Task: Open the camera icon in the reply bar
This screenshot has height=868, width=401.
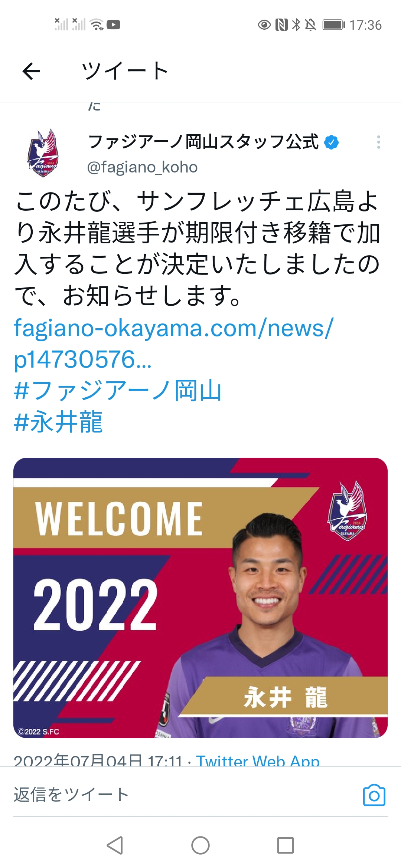Action: click(374, 795)
